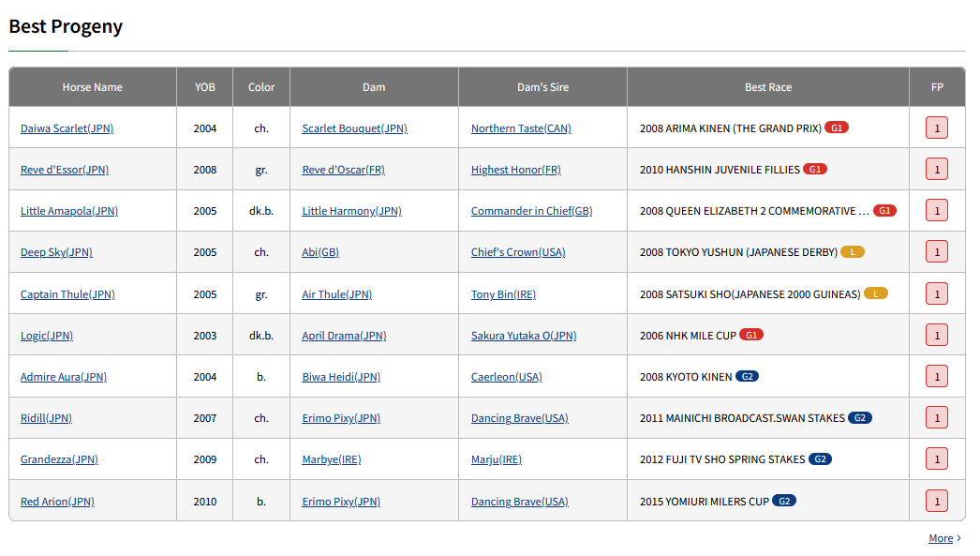Open dam April Drama(JPN) link
The width and height of the screenshot is (980, 556).
(344, 336)
